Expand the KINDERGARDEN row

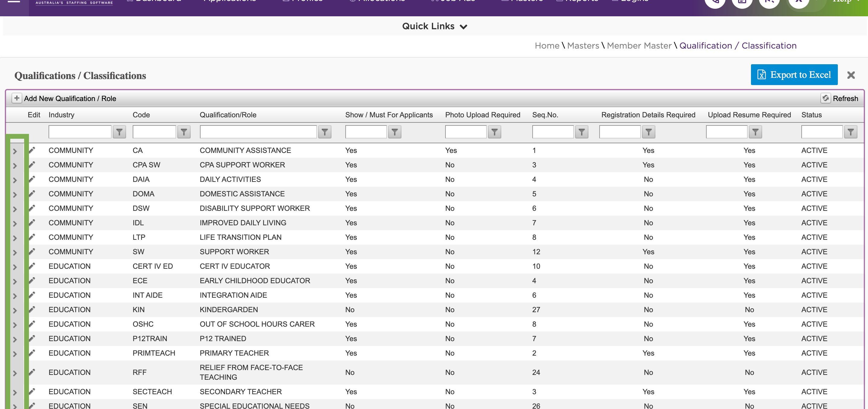click(15, 311)
